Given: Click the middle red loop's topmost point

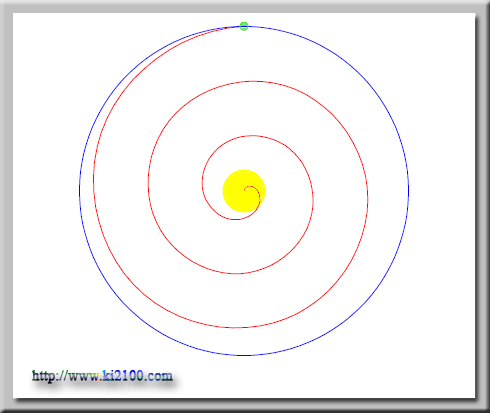Looking at the screenshot, I should pyautogui.click(x=251, y=81).
